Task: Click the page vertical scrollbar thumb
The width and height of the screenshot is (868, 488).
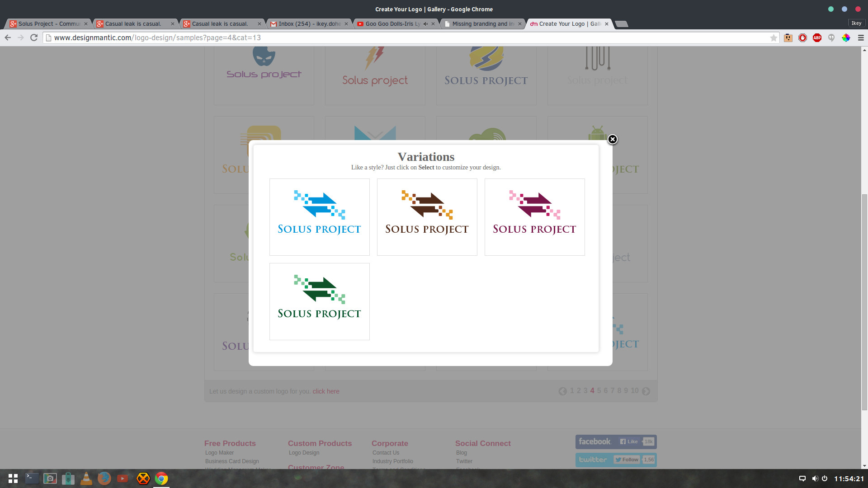Action: pos(864,302)
